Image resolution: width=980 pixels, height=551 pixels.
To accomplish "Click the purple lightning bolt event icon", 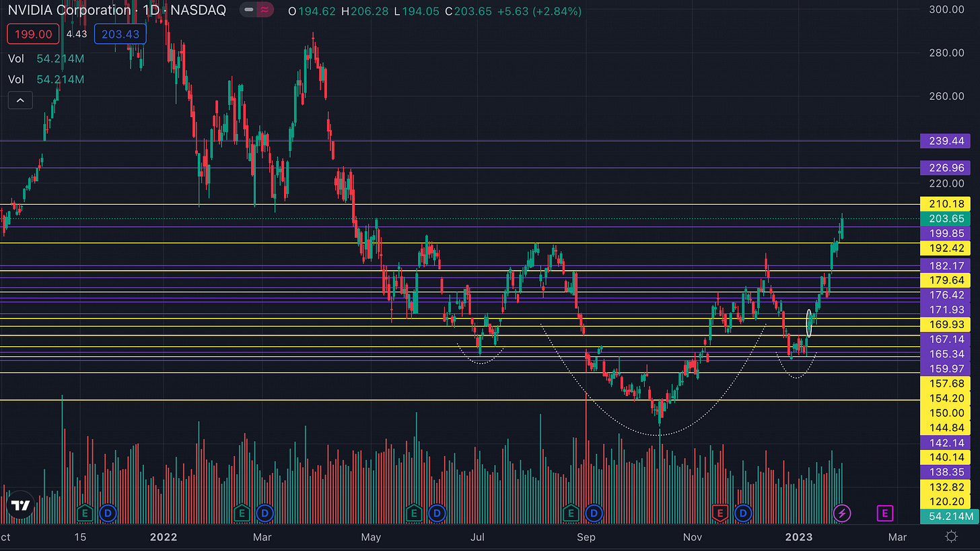I will pyautogui.click(x=842, y=514).
